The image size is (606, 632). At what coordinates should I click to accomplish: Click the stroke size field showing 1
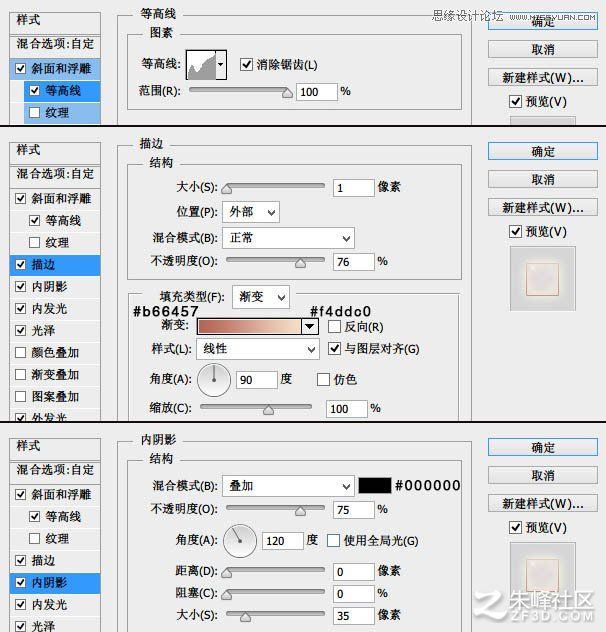(x=354, y=188)
